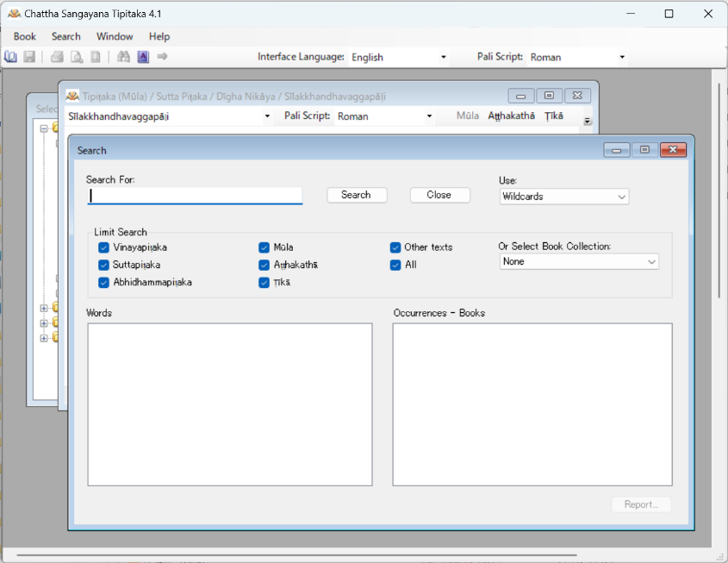Click inside the Occurrences - Books list
Screen dimensions: 728x563
pos(532,404)
